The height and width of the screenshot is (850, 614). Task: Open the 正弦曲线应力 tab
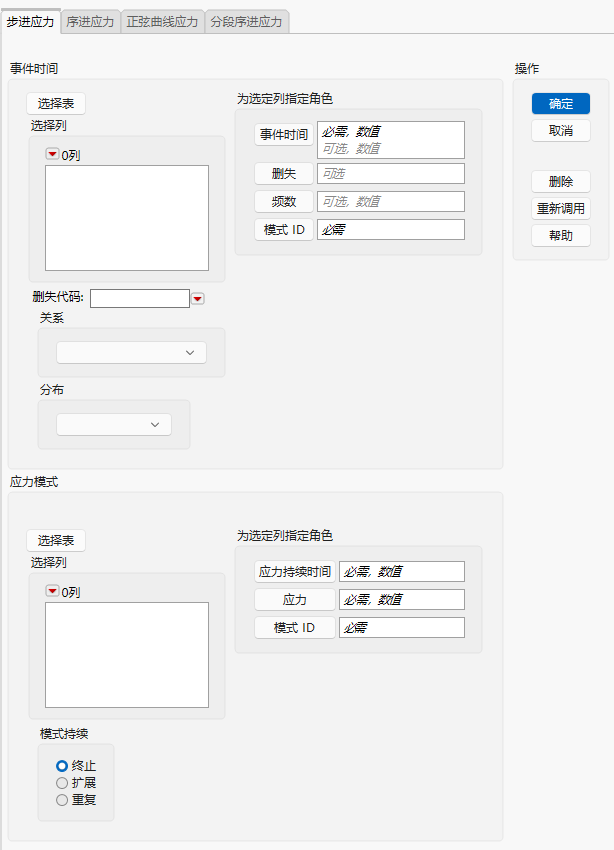pyautogui.click(x=162, y=22)
